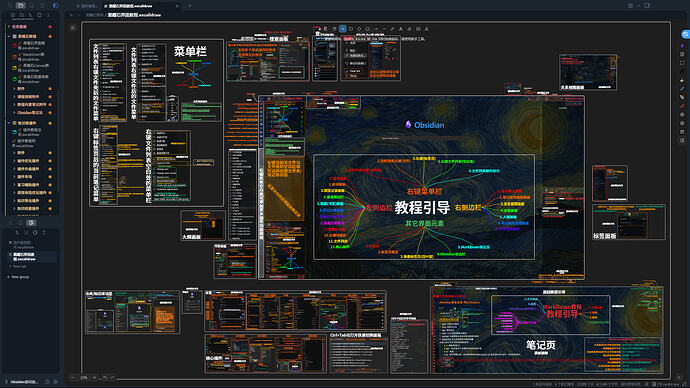Select the highlighted excalidraw entry in tabs list

click(x=32, y=256)
